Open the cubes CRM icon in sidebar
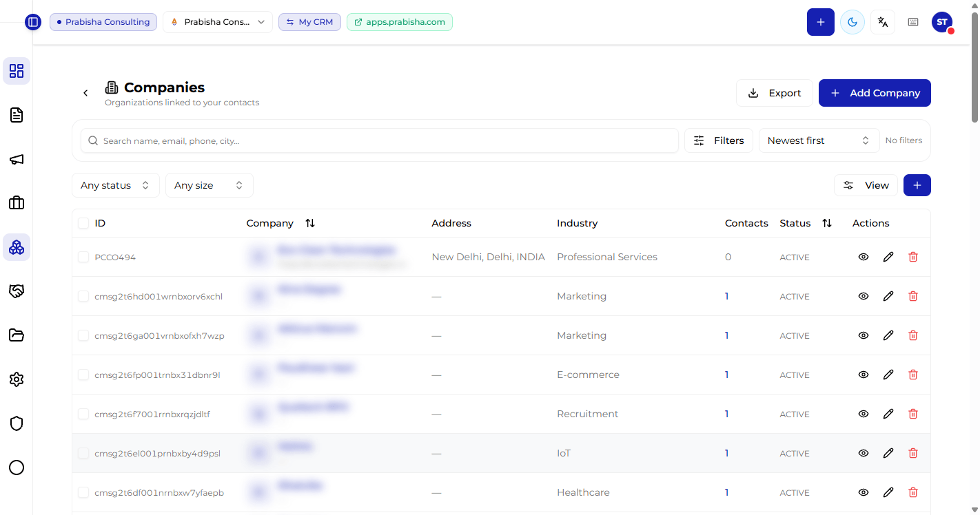 17,247
